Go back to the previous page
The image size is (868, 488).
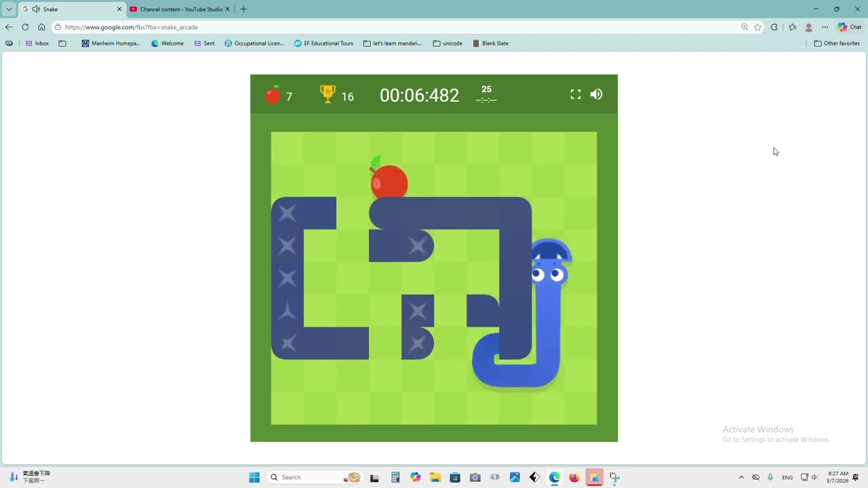[9, 27]
